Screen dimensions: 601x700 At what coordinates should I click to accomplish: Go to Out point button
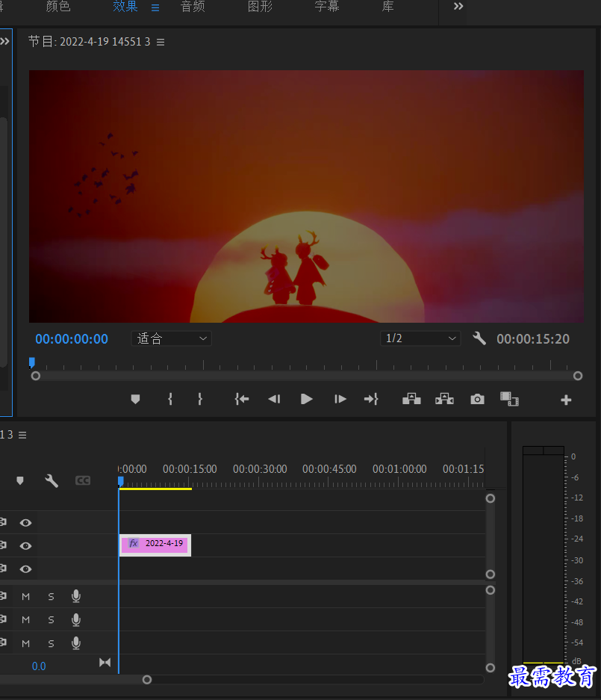coord(371,399)
